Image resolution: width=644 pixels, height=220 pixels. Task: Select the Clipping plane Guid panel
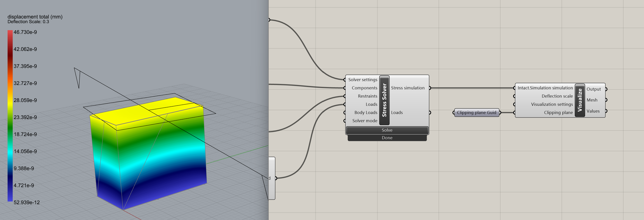click(476, 113)
